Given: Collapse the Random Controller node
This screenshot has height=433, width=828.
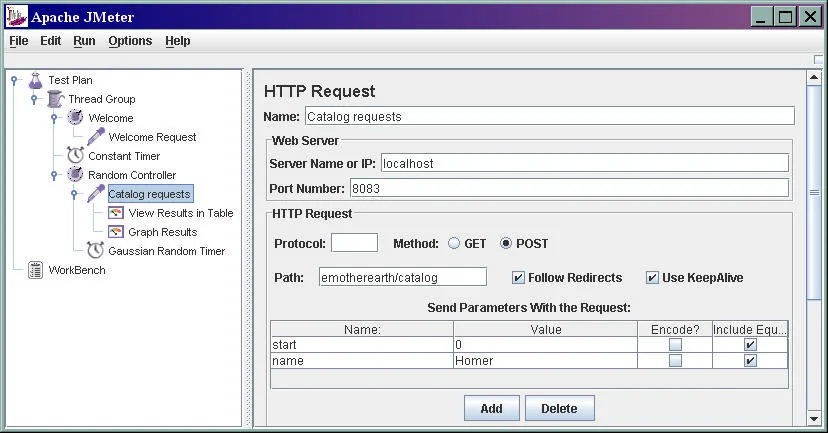Looking at the screenshot, I should tap(54, 175).
